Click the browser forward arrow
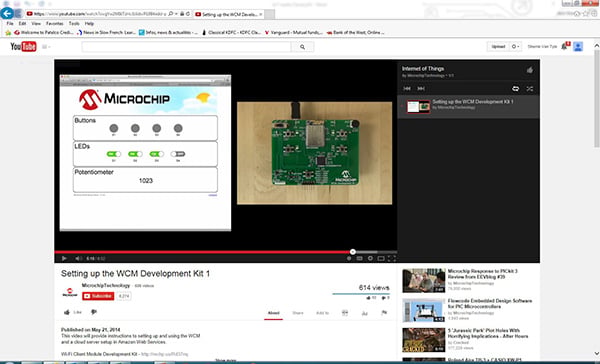600x364 pixels. 18,14
